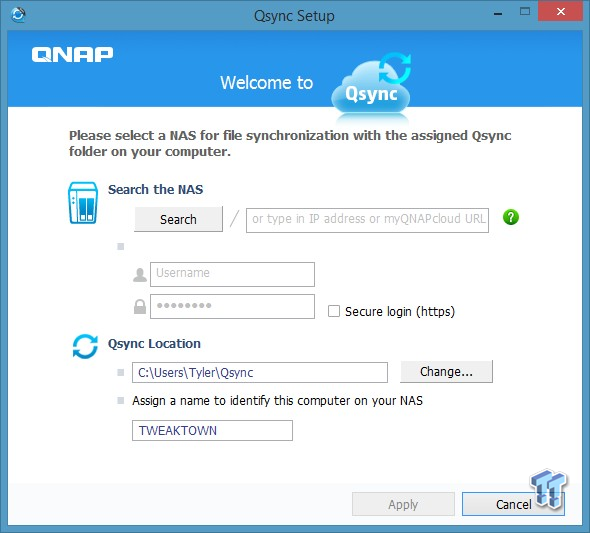Click the Apply button
The image size is (590, 533).
(x=403, y=504)
